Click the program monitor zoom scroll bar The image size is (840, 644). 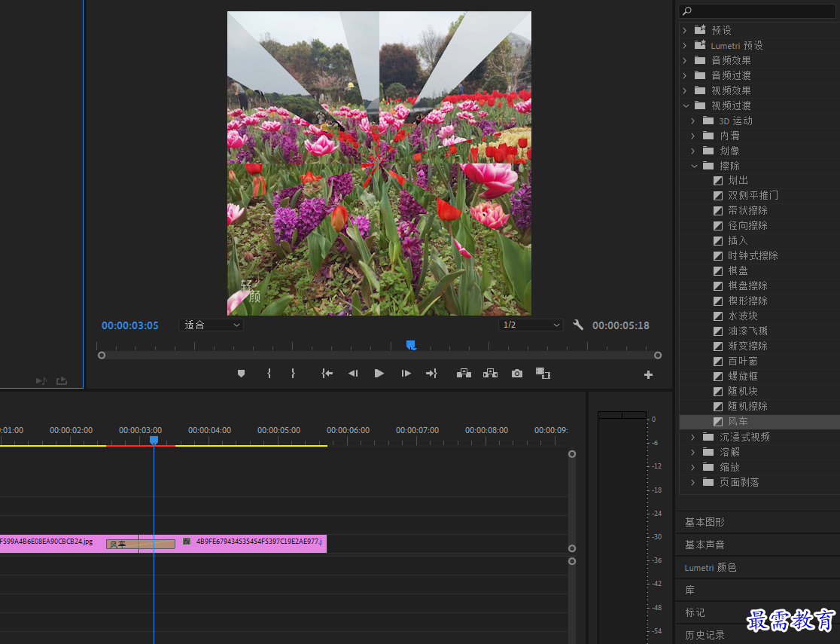point(379,356)
